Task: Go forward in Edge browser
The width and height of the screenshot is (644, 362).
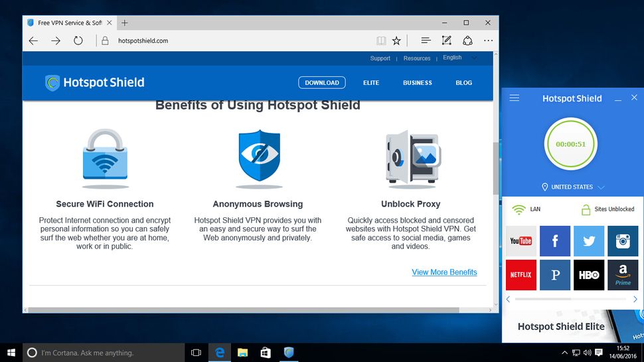Action: point(56,41)
